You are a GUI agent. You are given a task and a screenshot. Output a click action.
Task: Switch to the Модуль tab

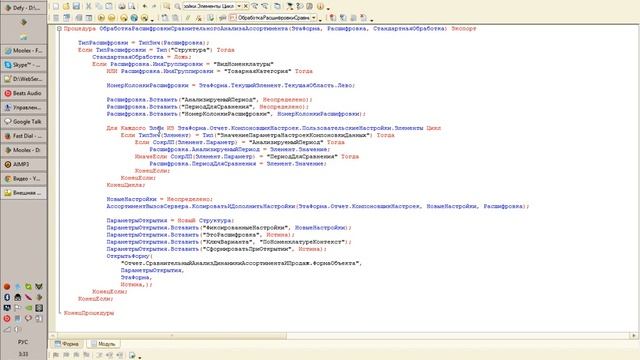tap(103, 344)
